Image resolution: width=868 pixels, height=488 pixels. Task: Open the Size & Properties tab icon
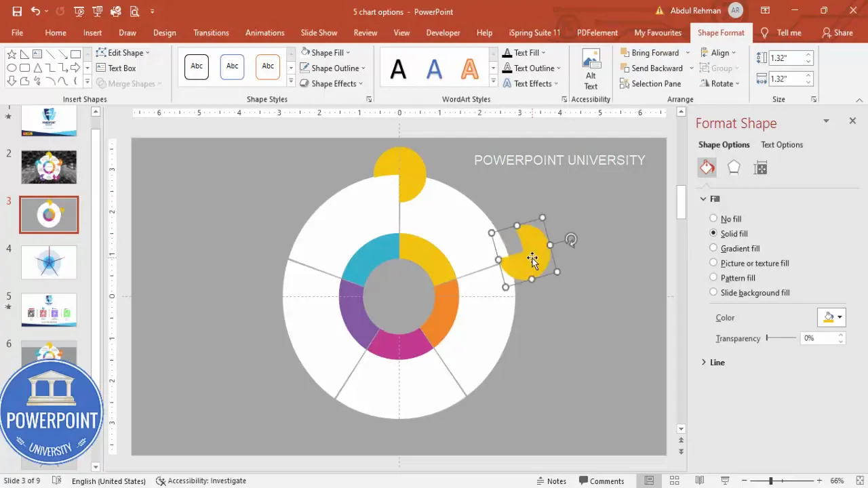760,168
